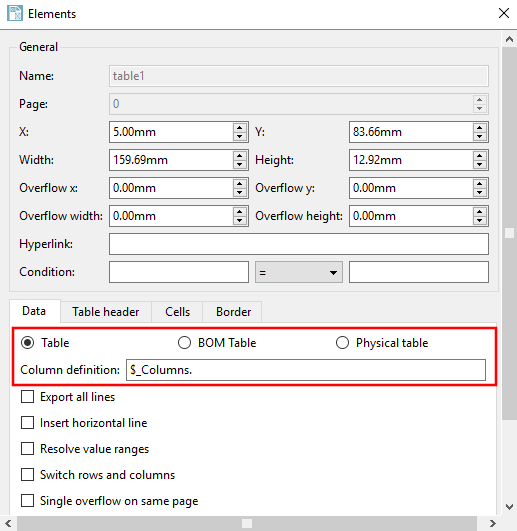517x531 pixels.
Task: Enable Export all lines checkbox
Action: tap(27, 397)
